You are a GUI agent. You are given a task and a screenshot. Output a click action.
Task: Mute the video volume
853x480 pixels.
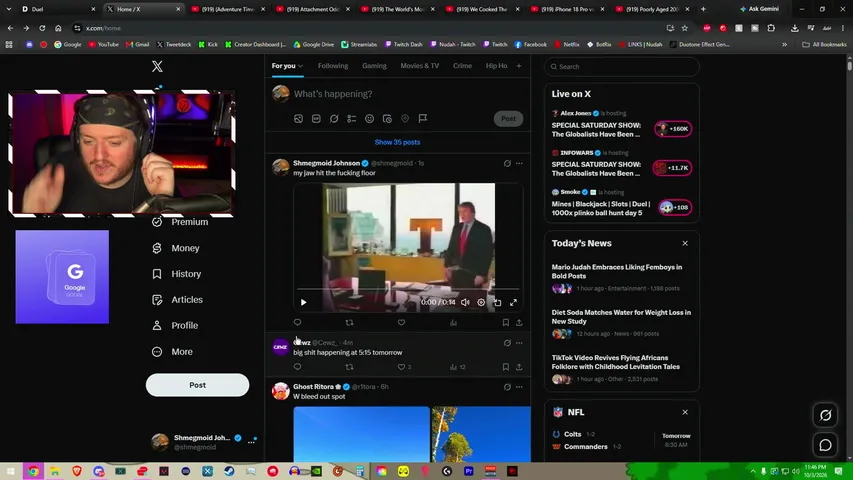tap(465, 302)
